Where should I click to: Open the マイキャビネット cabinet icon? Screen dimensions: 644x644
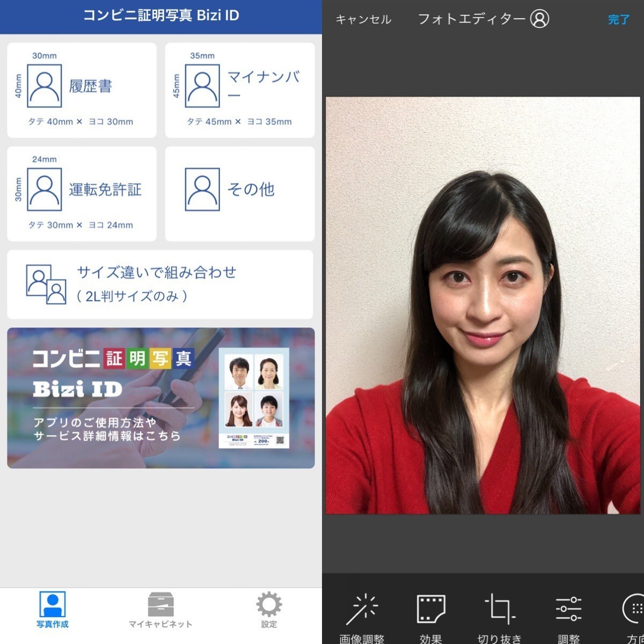coord(160,609)
